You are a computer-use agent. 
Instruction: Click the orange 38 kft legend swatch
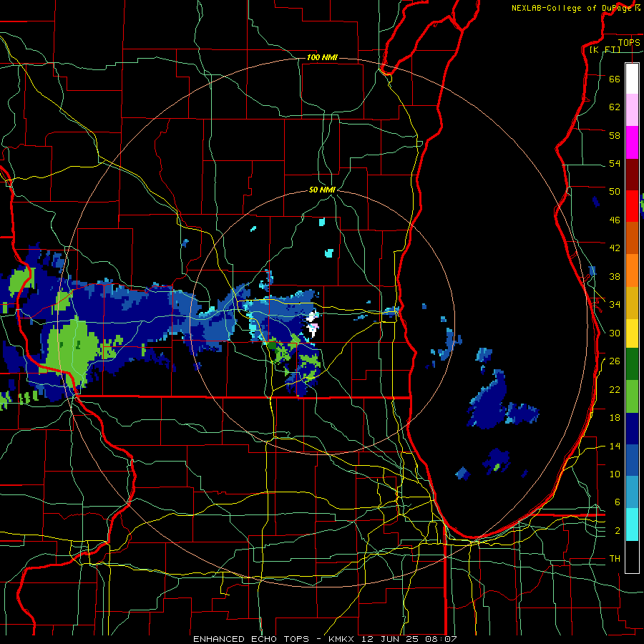[632, 270]
